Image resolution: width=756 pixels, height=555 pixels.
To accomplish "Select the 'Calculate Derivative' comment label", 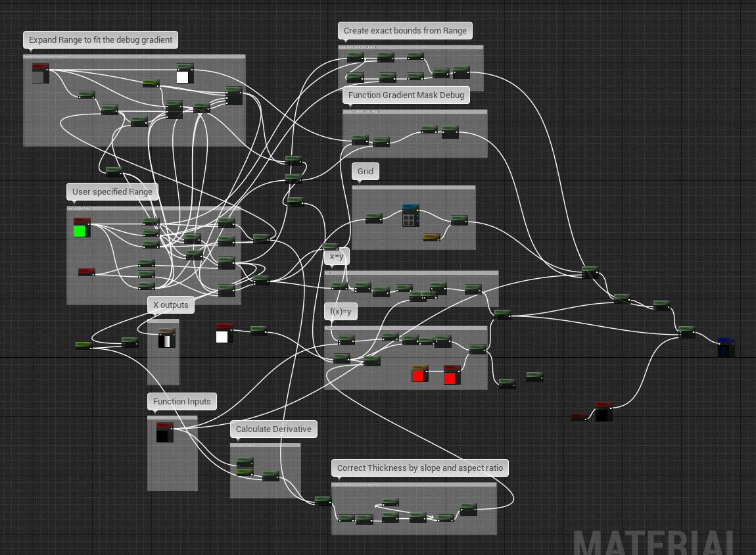I will [x=273, y=429].
